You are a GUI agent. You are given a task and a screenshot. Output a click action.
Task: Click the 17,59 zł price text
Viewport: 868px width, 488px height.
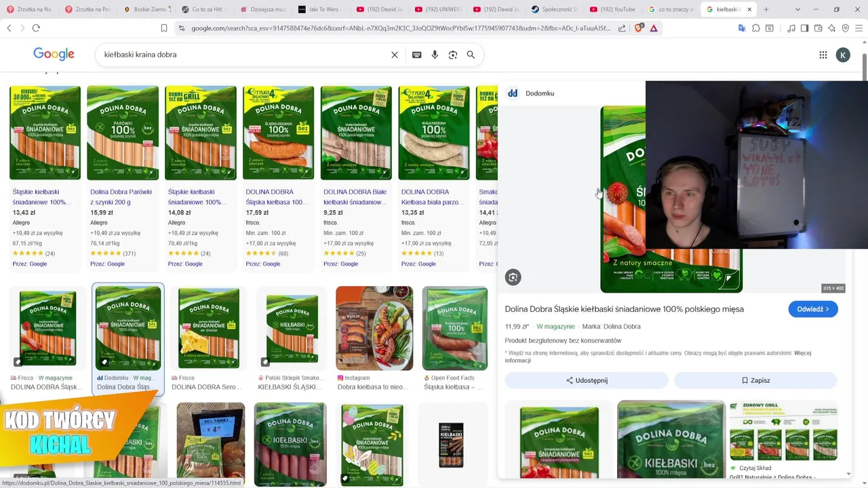pos(258,213)
